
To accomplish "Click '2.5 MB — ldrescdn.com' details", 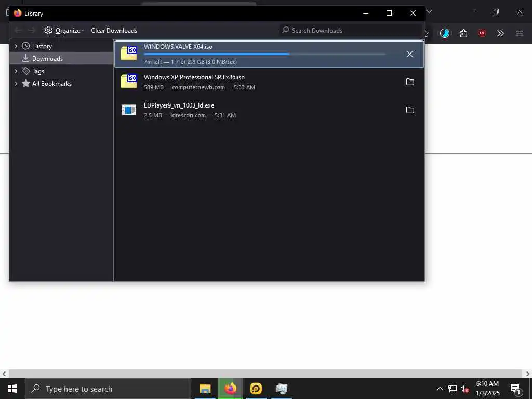I will click(x=190, y=115).
